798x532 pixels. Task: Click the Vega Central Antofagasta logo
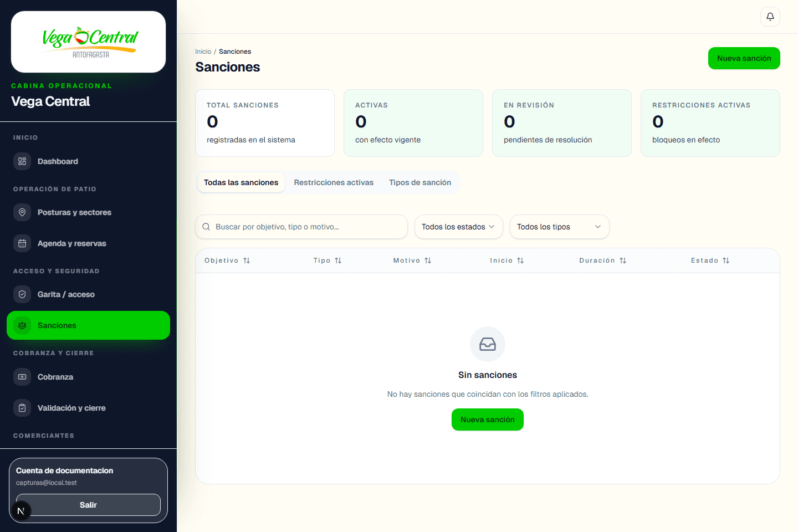click(x=89, y=42)
